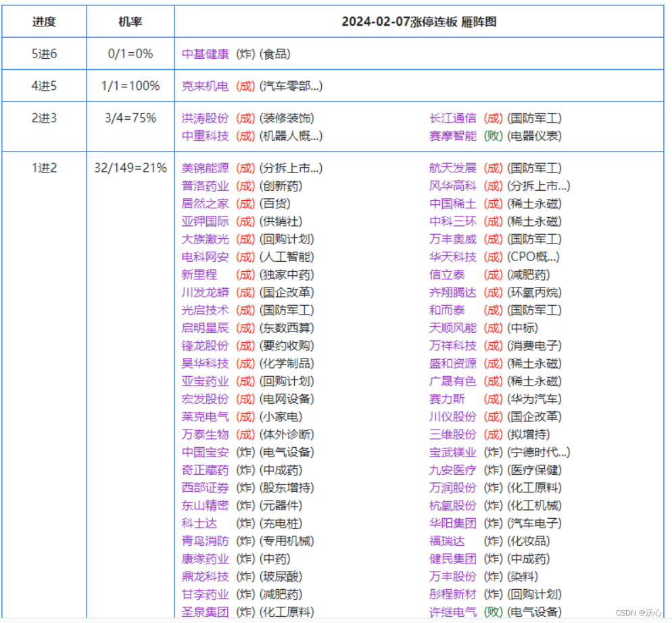Click the 宝武镁业 stock name
The height and width of the screenshot is (623, 672).
coord(453,453)
